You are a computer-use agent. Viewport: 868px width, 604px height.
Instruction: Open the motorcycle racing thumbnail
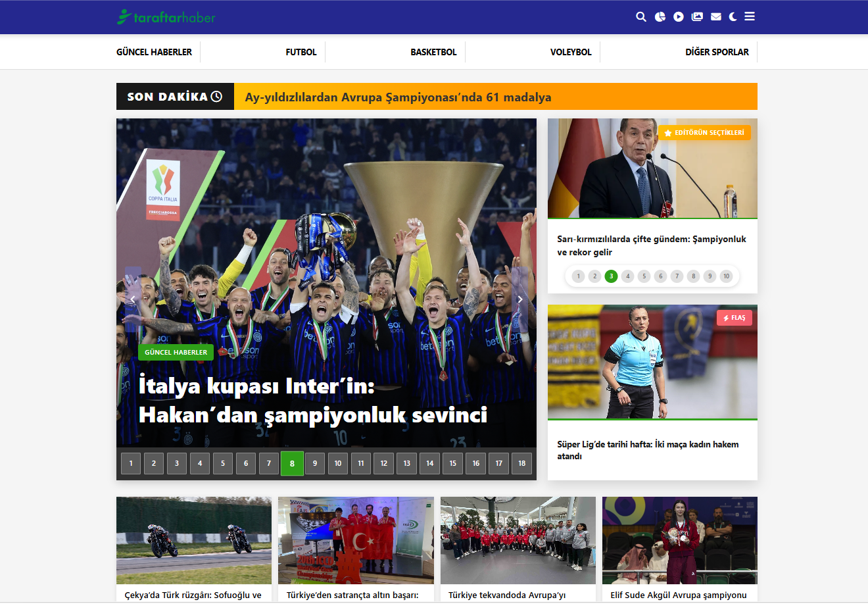point(194,540)
